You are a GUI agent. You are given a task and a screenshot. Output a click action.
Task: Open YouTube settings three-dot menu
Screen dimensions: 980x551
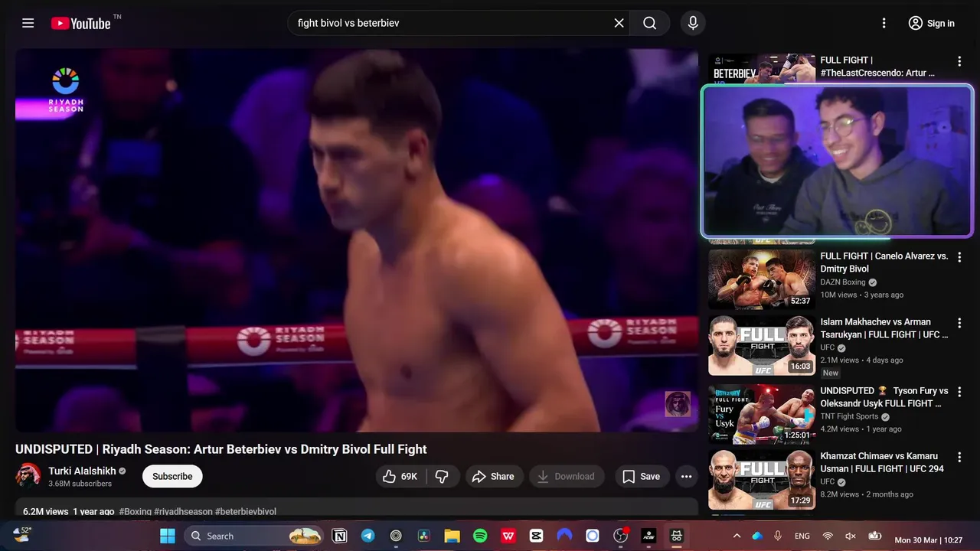click(x=884, y=23)
